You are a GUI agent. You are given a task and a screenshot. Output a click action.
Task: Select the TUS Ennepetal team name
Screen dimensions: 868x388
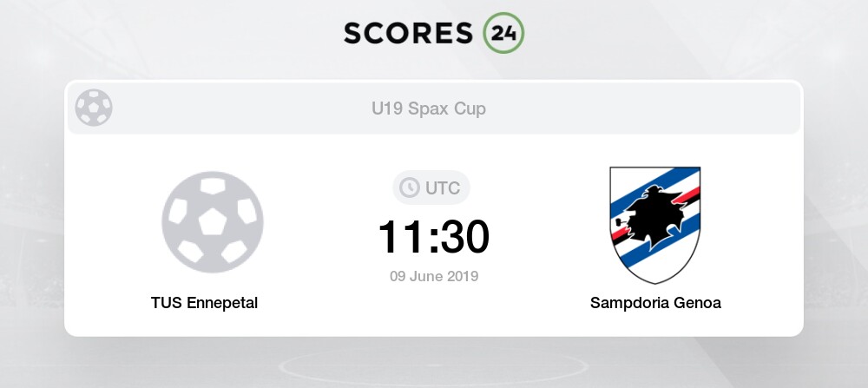204,303
